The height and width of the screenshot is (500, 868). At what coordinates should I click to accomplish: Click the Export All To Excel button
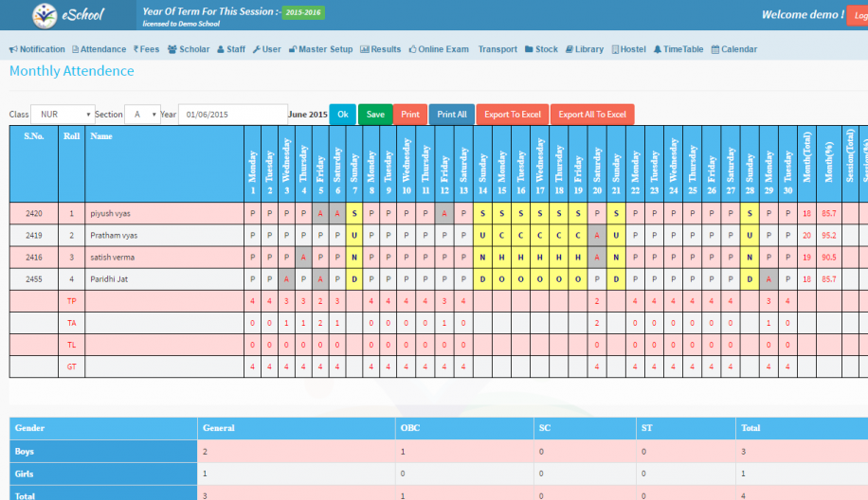[x=592, y=115]
